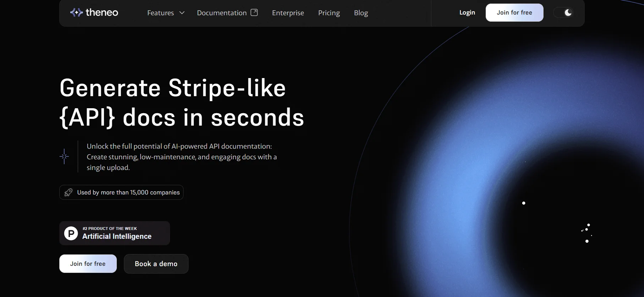Screen dimensions: 644x297
Task: Click the rocket icon in the companies badge
Action: [x=68, y=192]
